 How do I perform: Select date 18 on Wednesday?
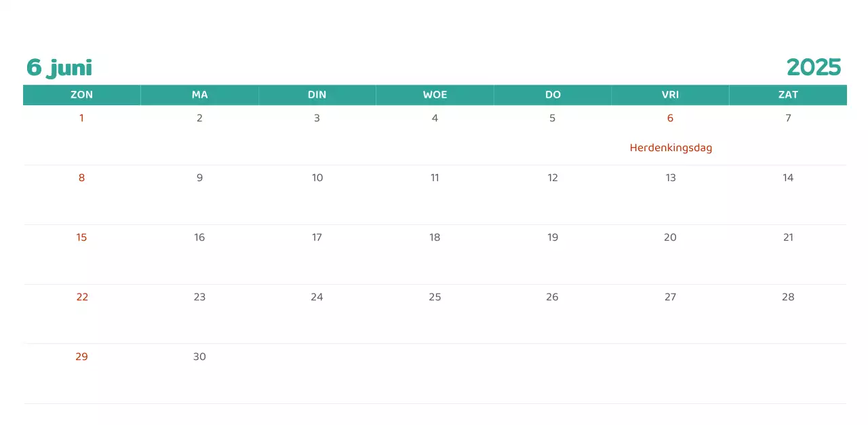pos(435,238)
